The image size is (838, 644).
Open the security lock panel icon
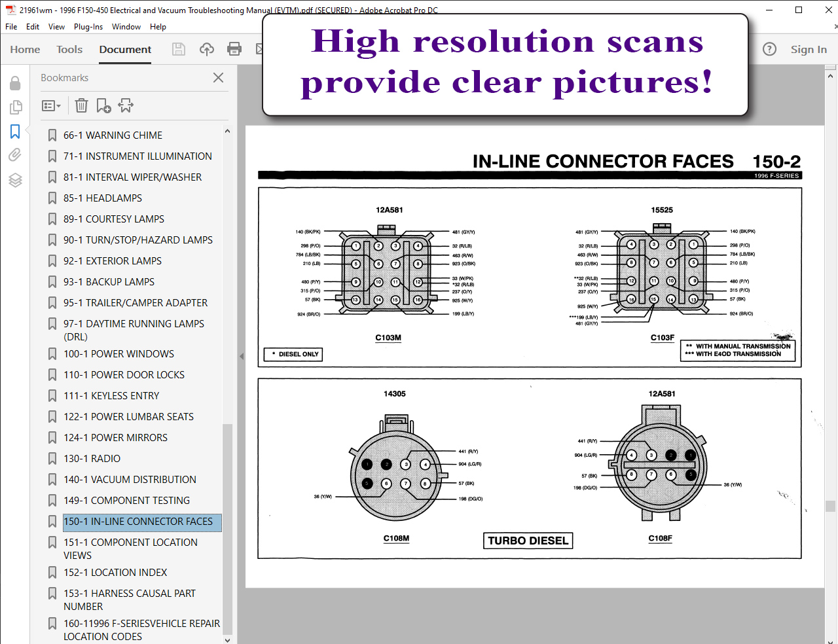[15, 83]
